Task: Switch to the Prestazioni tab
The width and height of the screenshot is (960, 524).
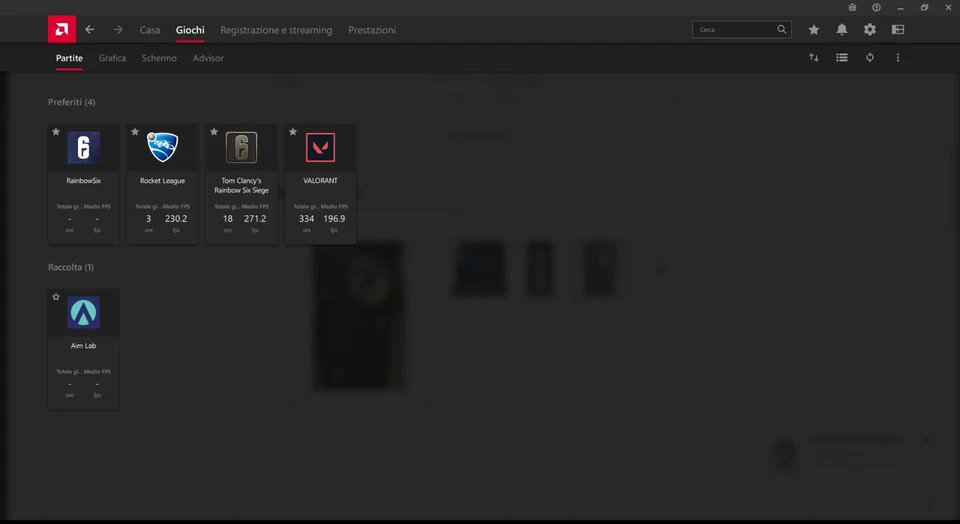Action: point(372,30)
